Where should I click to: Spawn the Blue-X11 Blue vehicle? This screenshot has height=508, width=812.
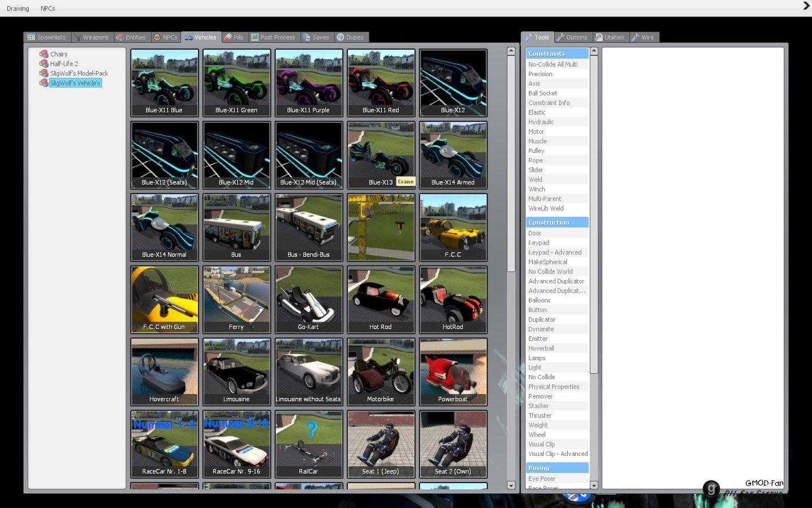(x=164, y=83)
